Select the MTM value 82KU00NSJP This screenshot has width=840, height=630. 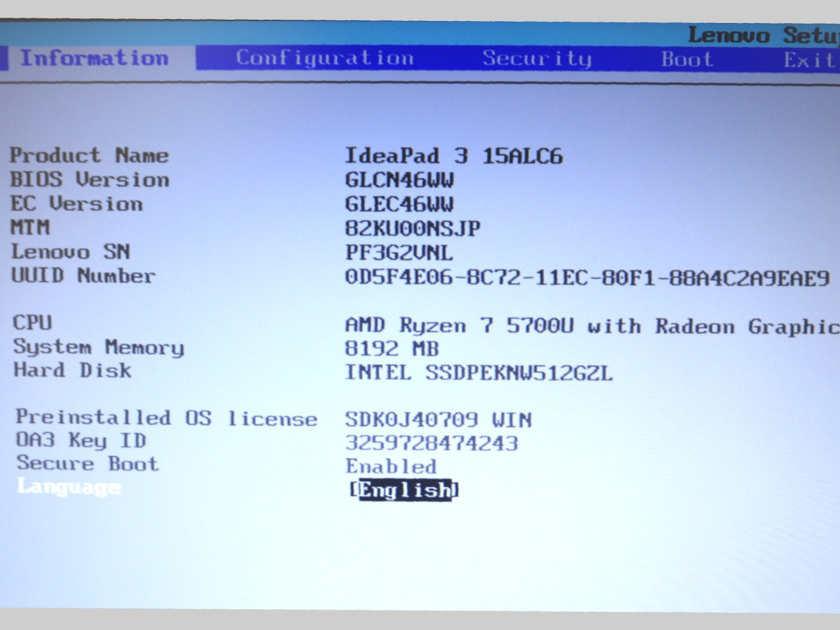pyautogui.click(x=412, y=228)
